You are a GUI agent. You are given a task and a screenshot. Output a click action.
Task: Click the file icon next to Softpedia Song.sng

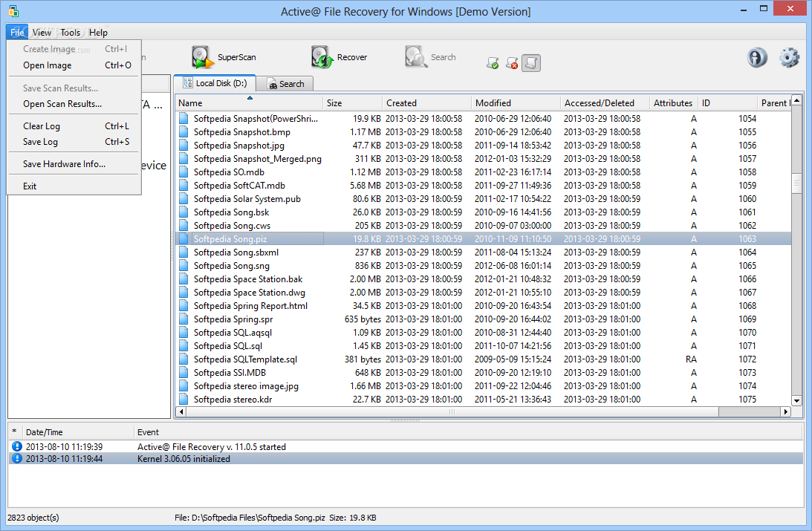pos(183,266)
